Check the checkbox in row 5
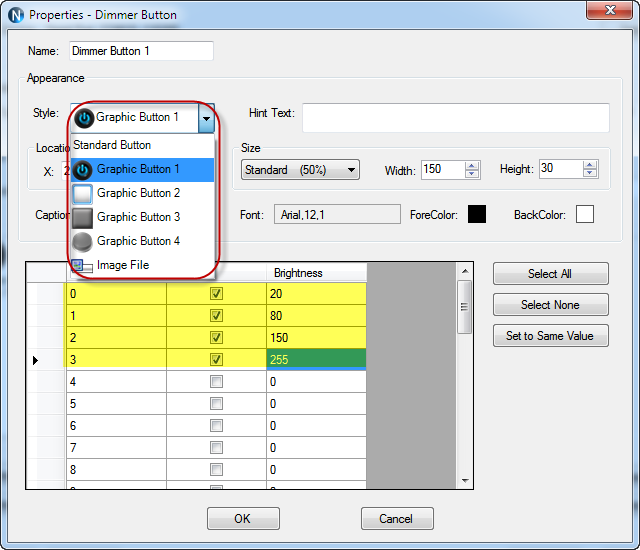640x550 pixels. [x=216, y=404]
